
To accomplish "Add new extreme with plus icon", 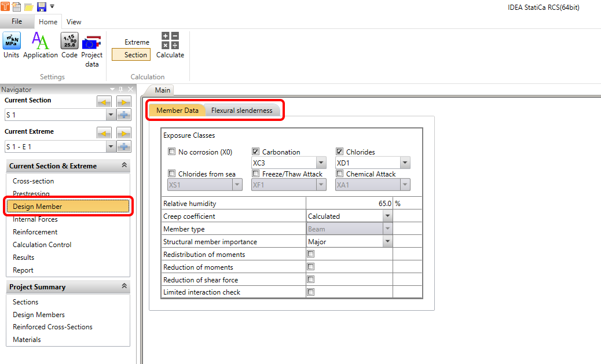I will (x=124, y=146).
